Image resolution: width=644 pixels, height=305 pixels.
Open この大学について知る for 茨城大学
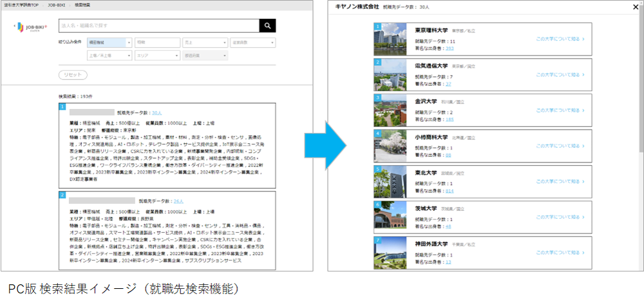560,217
